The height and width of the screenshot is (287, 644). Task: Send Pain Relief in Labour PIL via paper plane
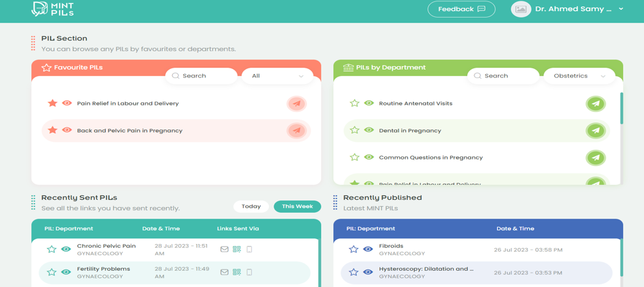pyautogui.click(x=296, y=103)
